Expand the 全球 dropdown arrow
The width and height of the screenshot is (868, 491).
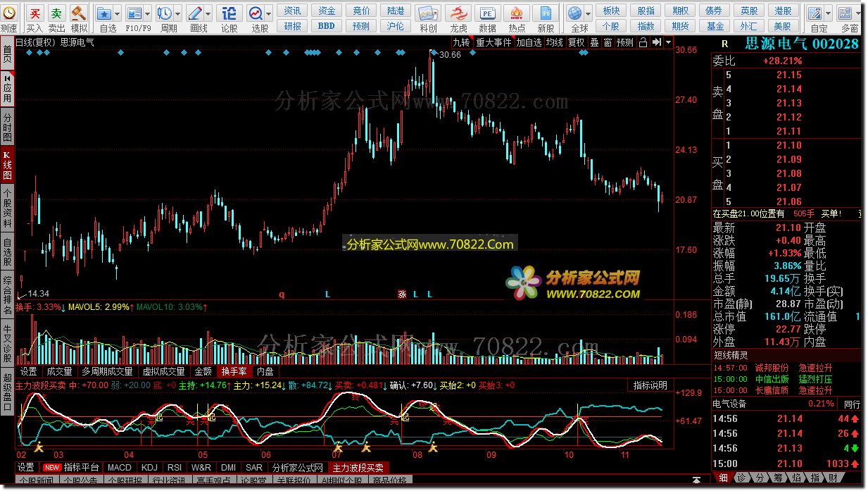[x=589, y=13]
